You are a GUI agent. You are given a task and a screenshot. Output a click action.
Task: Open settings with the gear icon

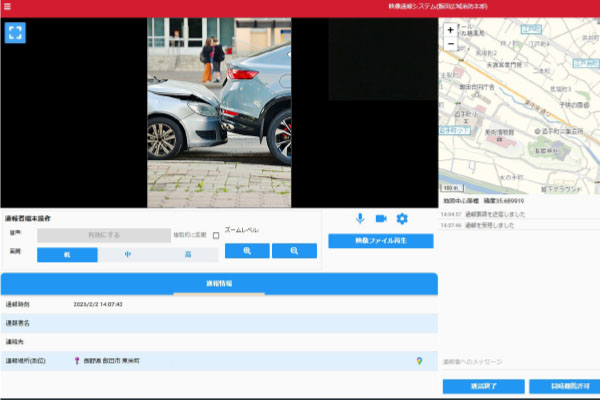[402, 219]
